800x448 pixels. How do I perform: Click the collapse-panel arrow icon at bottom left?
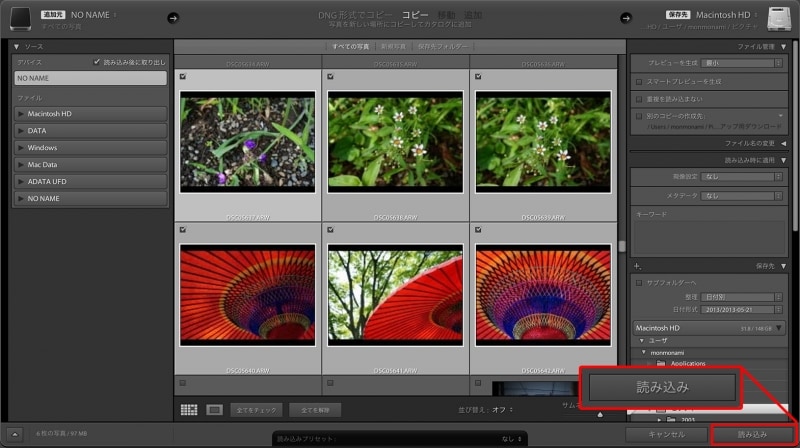[16, 435]
